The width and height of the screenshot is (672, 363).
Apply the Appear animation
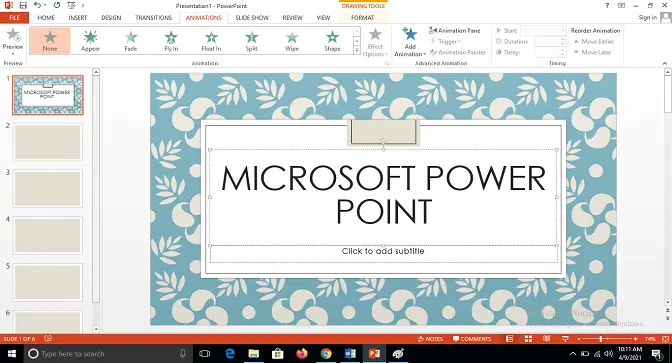coord(90,41)
